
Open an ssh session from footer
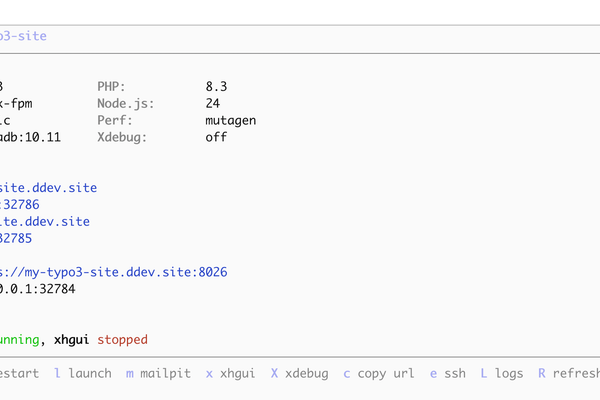click(448, 373)
